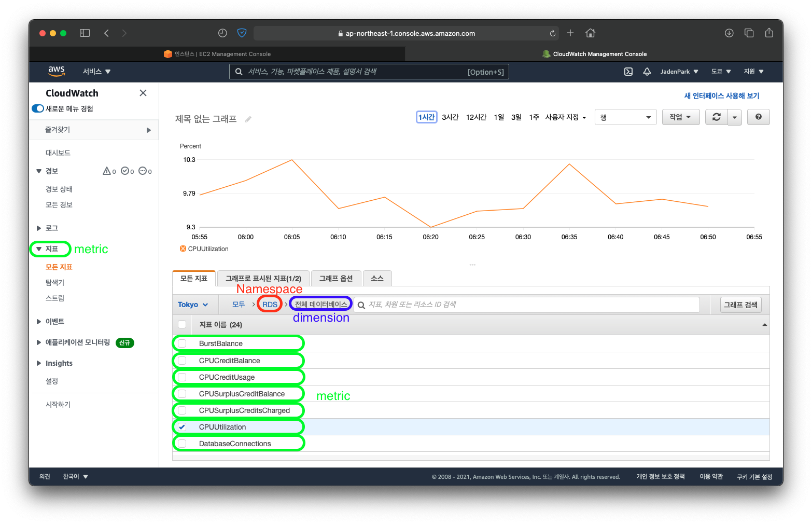Click the insufficient data alarm icon

click(x=143, y=171)
